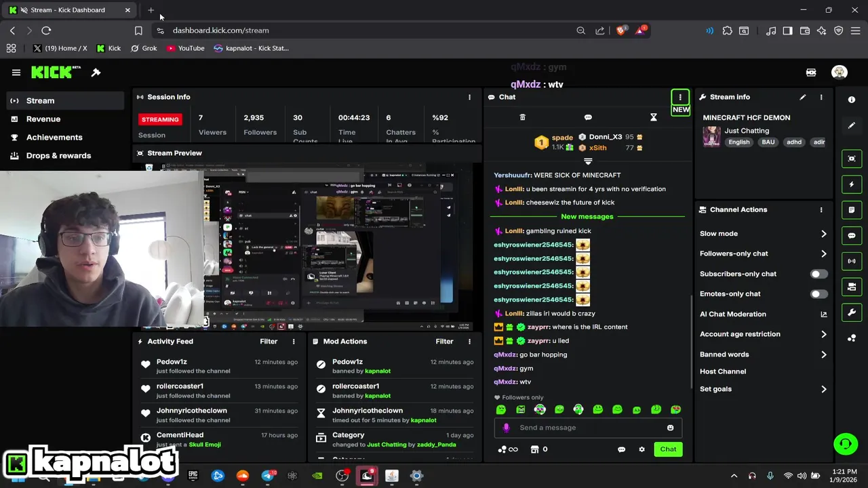Click the pencil icon in right sidebar

point(852,125)
